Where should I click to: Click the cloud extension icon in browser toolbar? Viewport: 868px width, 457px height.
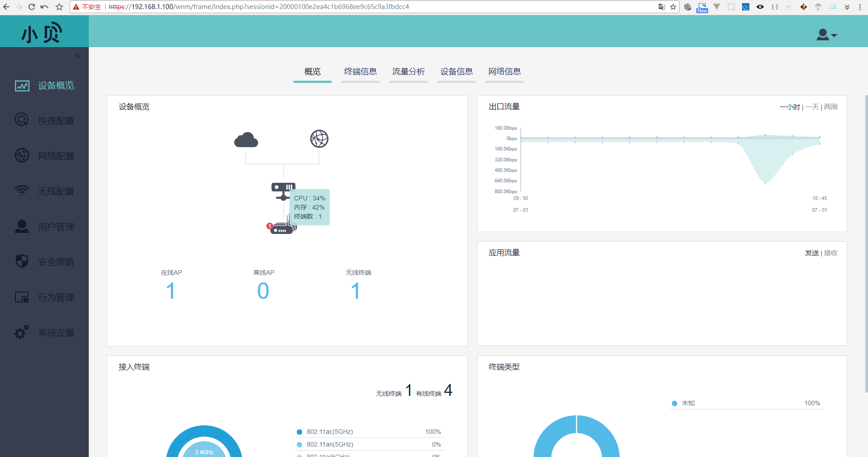833,7
